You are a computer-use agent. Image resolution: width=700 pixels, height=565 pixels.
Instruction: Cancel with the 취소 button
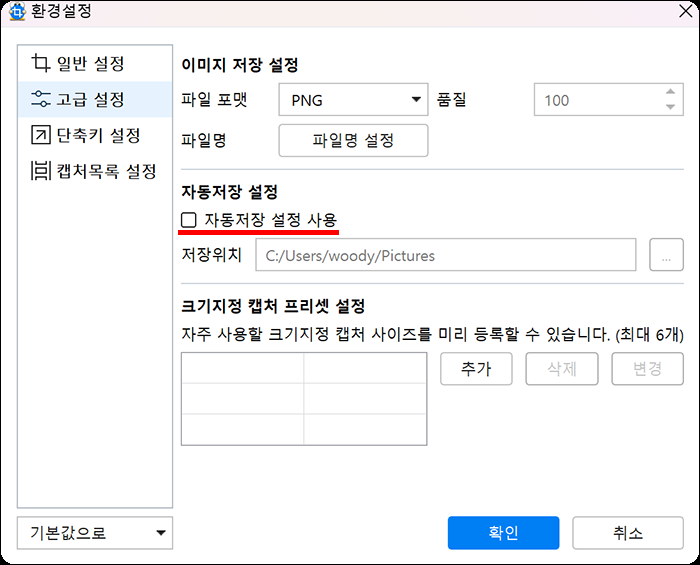628,533
